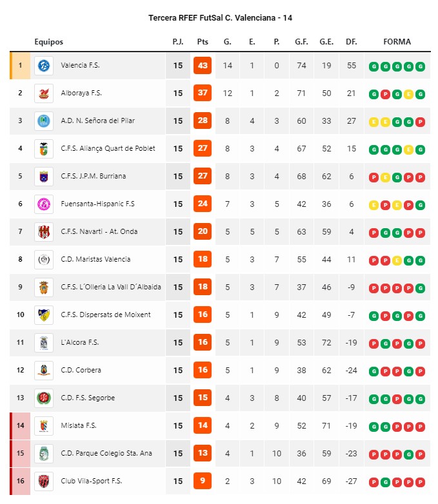Open the C.F.S. J.P.M. Burriana team link
The image size is (438, 504).
point(94,176)
